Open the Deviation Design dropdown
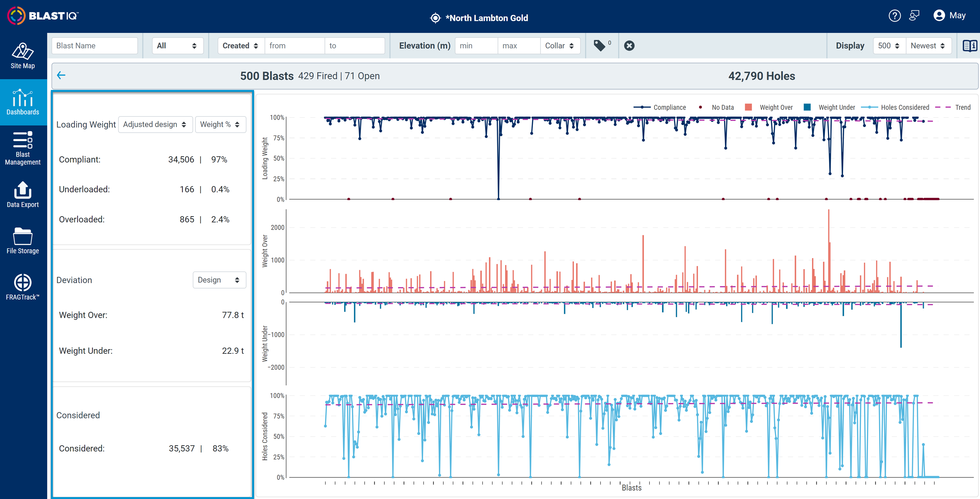 tap(219, 280)
